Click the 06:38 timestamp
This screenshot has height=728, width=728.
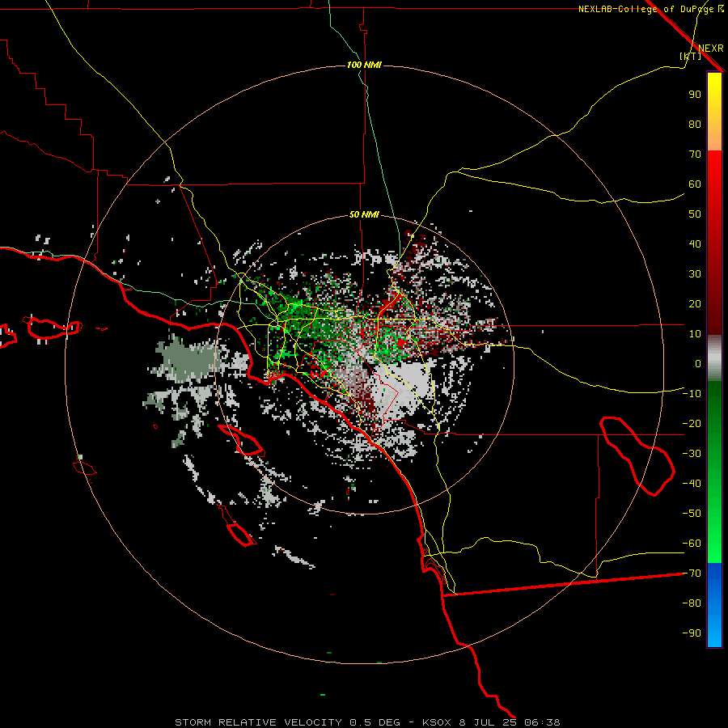click(542, 722)
